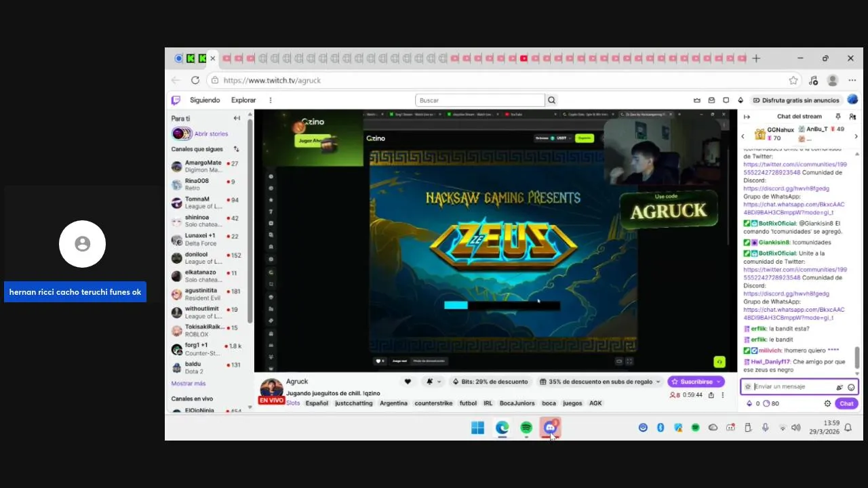Click the search magnifier button

[552, 100]
